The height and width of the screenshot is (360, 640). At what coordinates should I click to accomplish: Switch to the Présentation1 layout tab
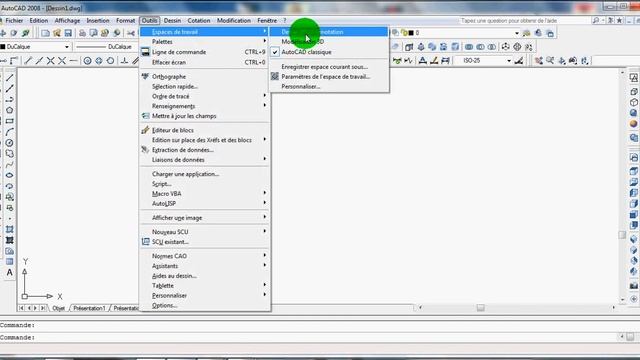[x=89, y=308]
